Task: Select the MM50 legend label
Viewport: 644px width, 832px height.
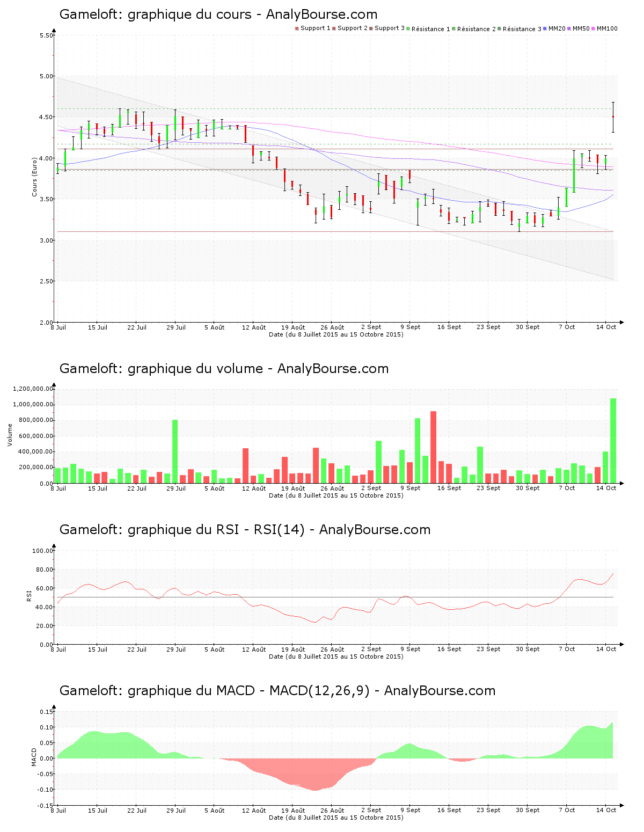Action: 581,28
